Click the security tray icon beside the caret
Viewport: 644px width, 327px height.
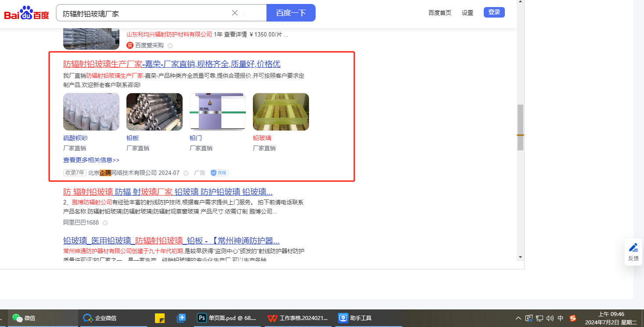[529, 318]
